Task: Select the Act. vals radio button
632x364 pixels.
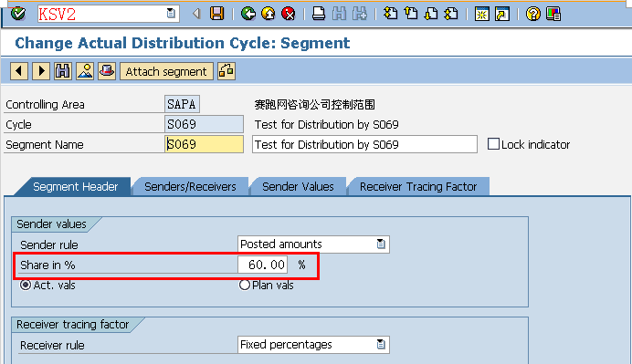Action: pyautogui.click(x=26, y=285)
